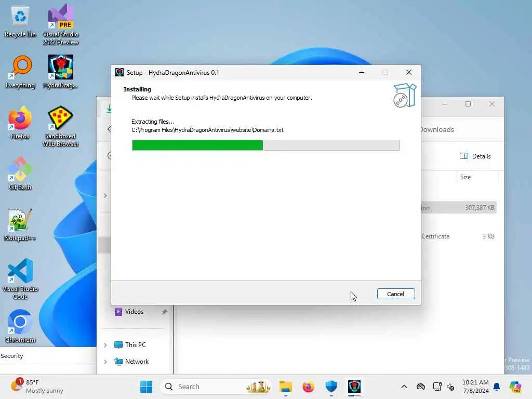
Task: Open Firefox from the taskbar
Action: pos(308,387)
